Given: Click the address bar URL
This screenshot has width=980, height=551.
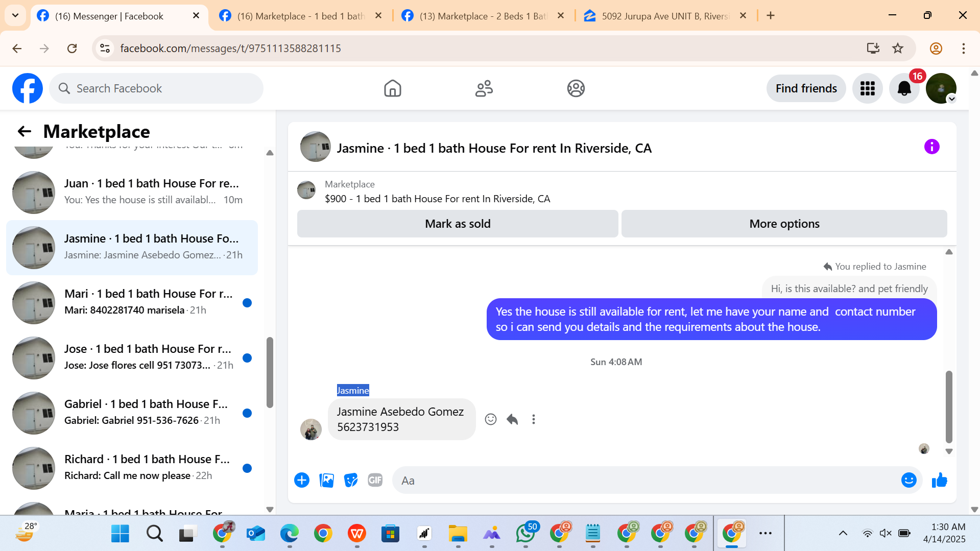Looking at the screenshot, I should tap(230, 49).
